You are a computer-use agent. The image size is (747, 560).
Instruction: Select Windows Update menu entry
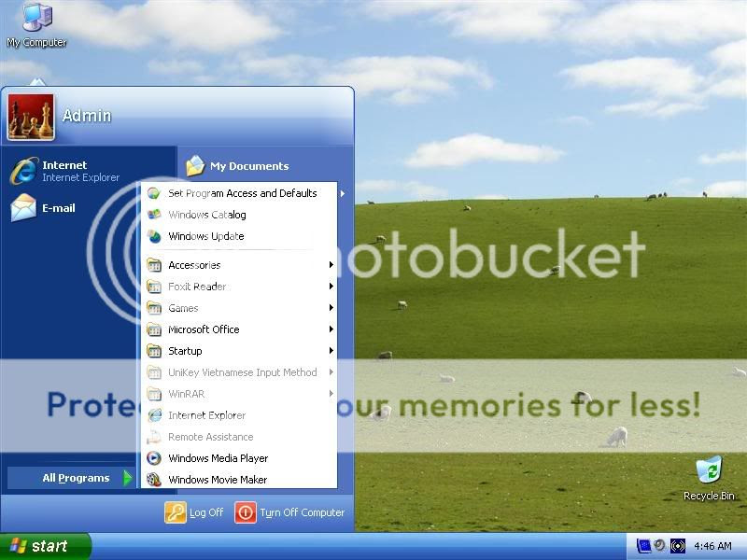coord(239,236)
